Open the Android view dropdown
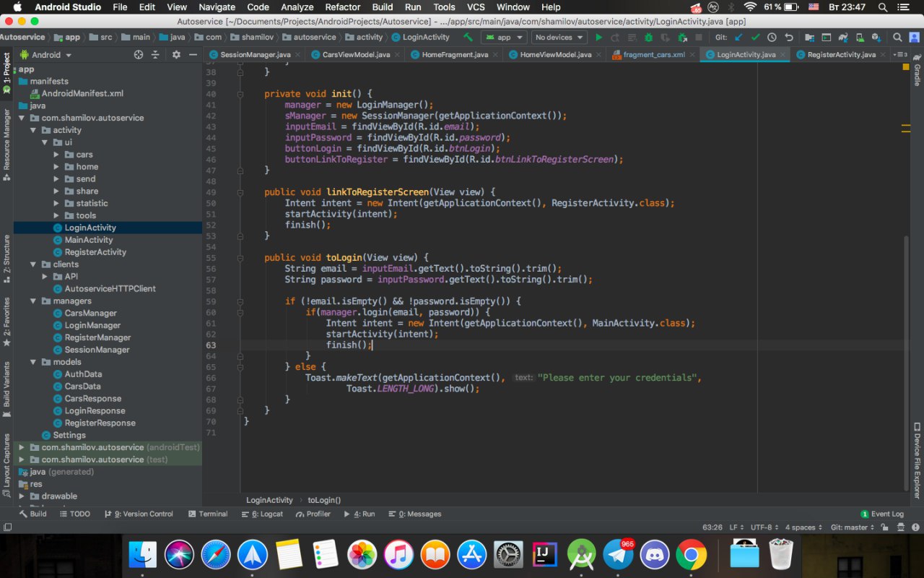924x578 pixels. pyautogui.click(x=46, y=54)
